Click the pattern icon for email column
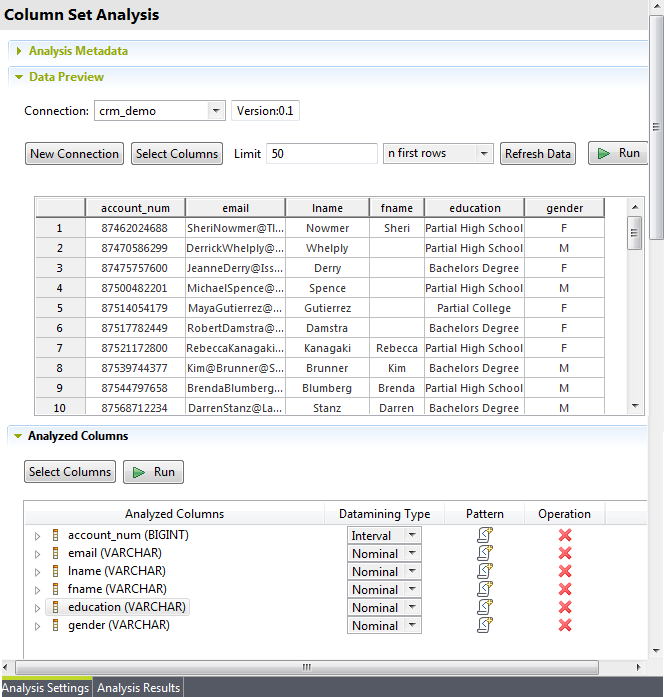This screenshot has height=697, width=664. click(485, 554)
